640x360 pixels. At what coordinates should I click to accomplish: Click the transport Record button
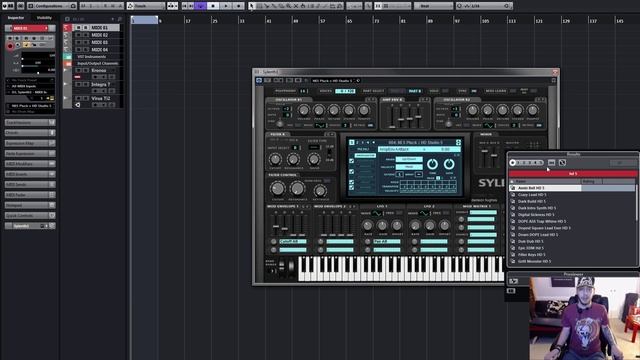239,6
